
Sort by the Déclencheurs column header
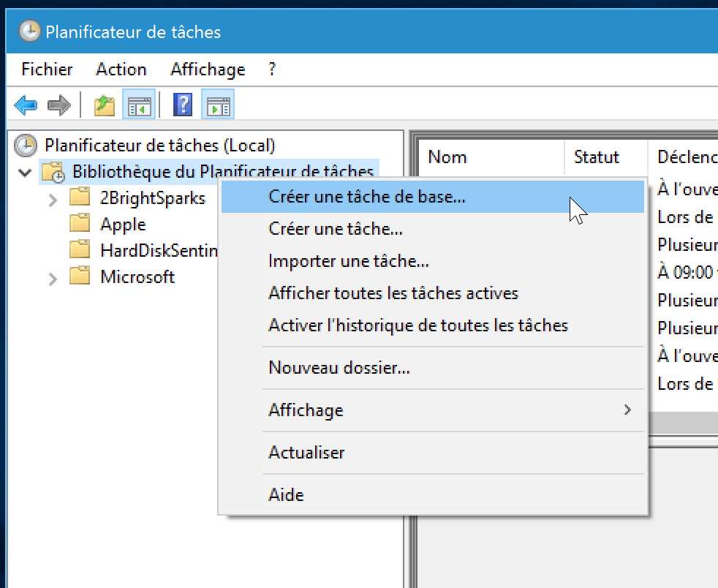683,157
